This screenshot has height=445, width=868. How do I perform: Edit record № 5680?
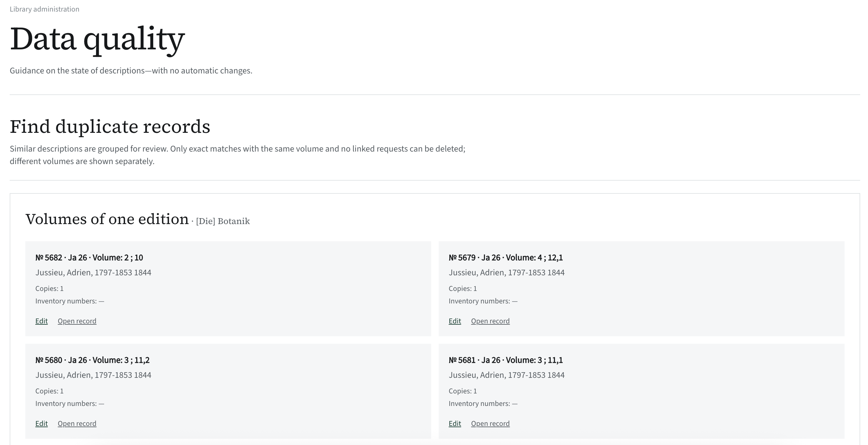click(x=42, y=423)
